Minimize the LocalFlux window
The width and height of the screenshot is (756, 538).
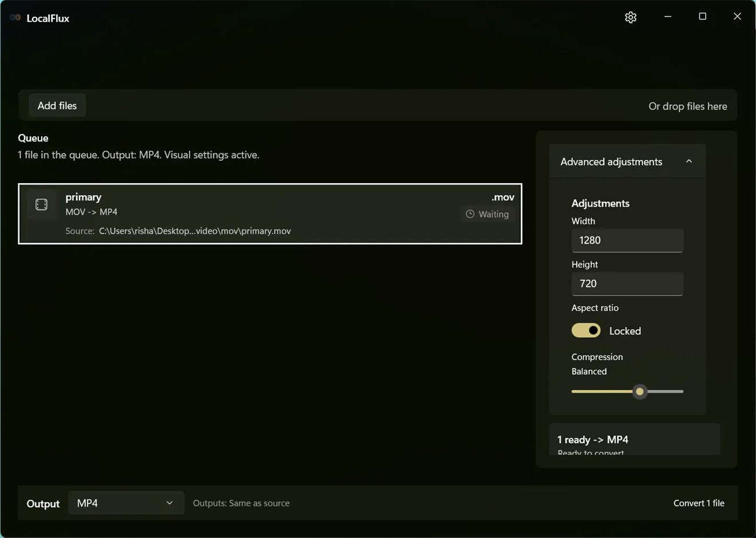tap(668, 17)
